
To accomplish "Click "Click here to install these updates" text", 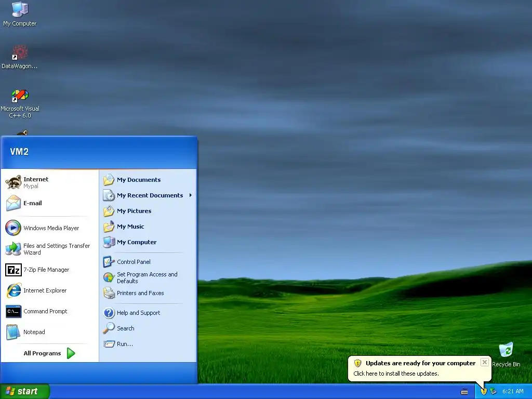I will (x=396, y=373).
